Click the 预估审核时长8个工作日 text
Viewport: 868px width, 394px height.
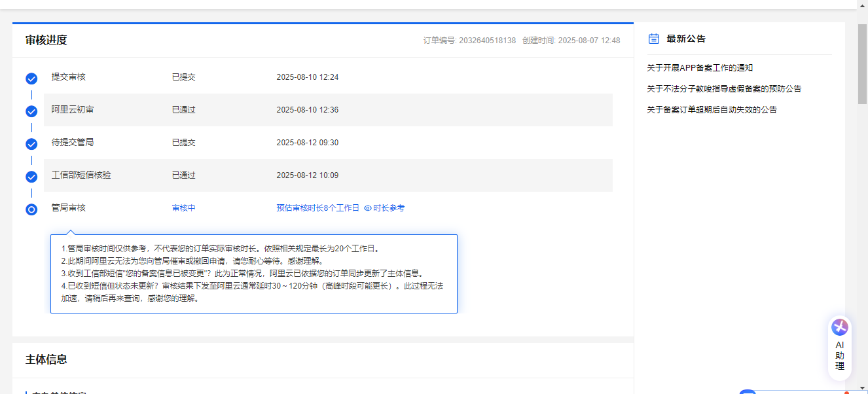pyautogui.click(x=317, y=208)
